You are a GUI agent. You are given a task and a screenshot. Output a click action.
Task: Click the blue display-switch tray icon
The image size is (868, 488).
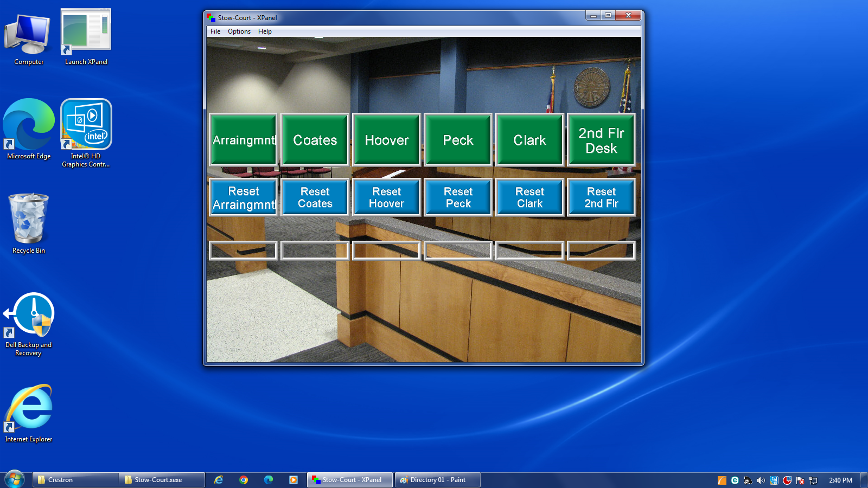click(x=774, y=480)
